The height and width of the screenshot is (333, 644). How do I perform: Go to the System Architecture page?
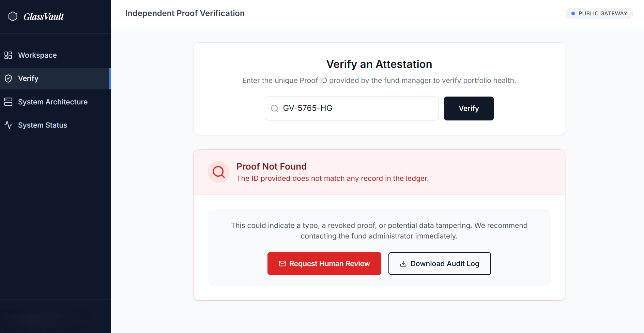[53, 102]
